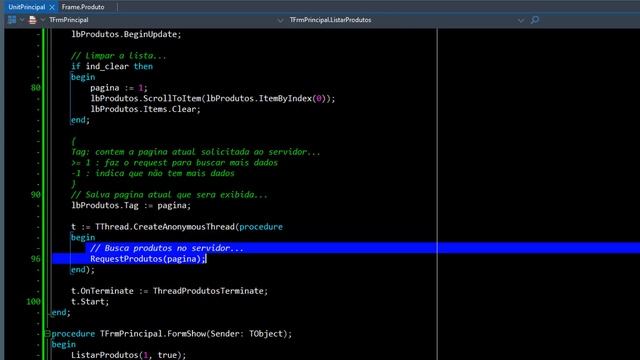Screen dimensions: 640x360
Task: Click the blue sections grid icon in navigation toolbar
Action: coord(12,20)
